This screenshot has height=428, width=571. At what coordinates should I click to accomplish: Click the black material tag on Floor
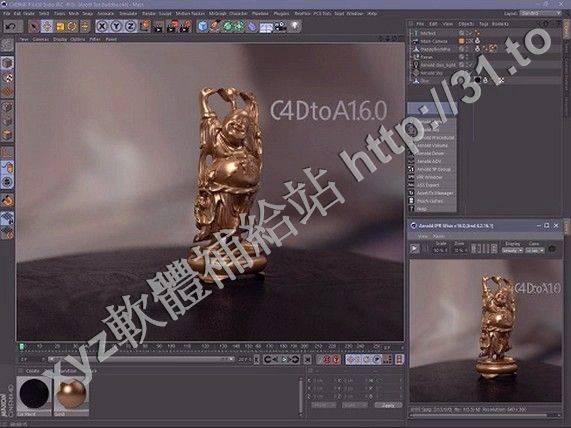point(478,80)
